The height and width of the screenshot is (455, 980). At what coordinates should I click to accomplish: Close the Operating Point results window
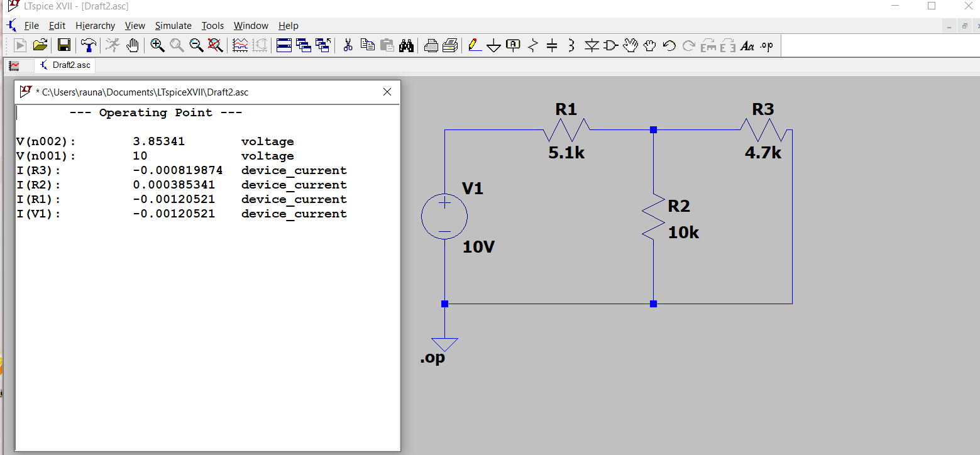pyautogui.click(x=387, y=92)
